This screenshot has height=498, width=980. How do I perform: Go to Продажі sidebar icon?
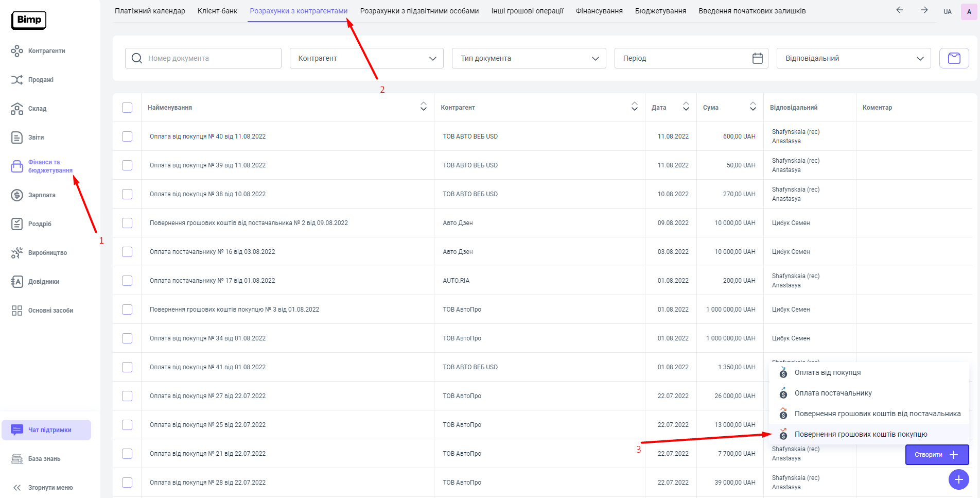click(x=17, y=80)
